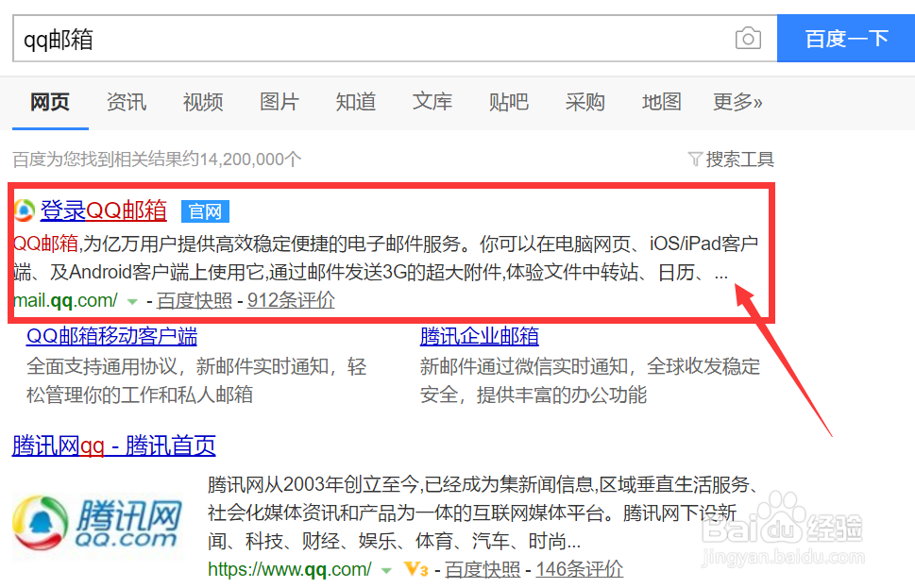915x588 pixels.
Task: Click the 腾讯网 QQ.com logo thumbnail
Action: pyautogui.click(x=97, y=524)
